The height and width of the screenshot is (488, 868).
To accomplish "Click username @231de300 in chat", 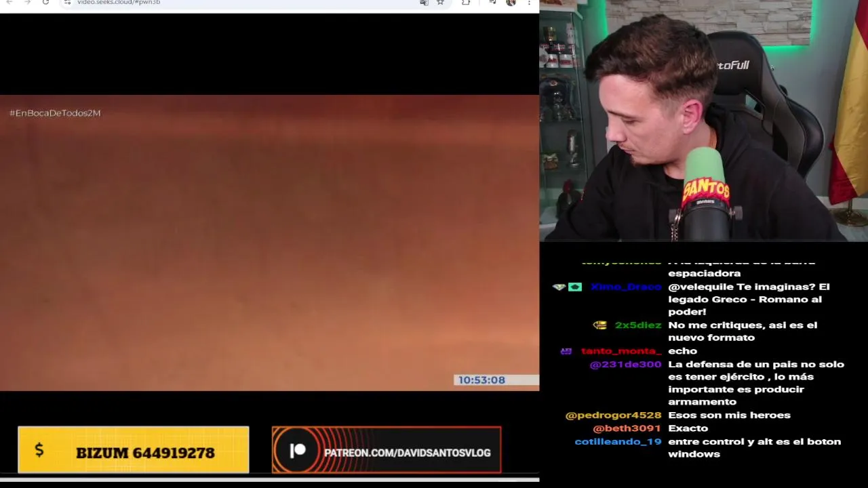I will tap(625, 365).
